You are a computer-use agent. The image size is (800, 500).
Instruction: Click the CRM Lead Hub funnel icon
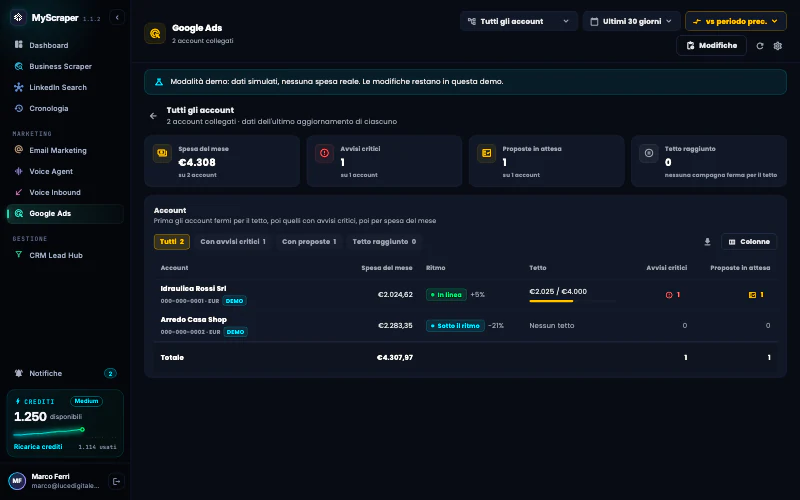19,255
